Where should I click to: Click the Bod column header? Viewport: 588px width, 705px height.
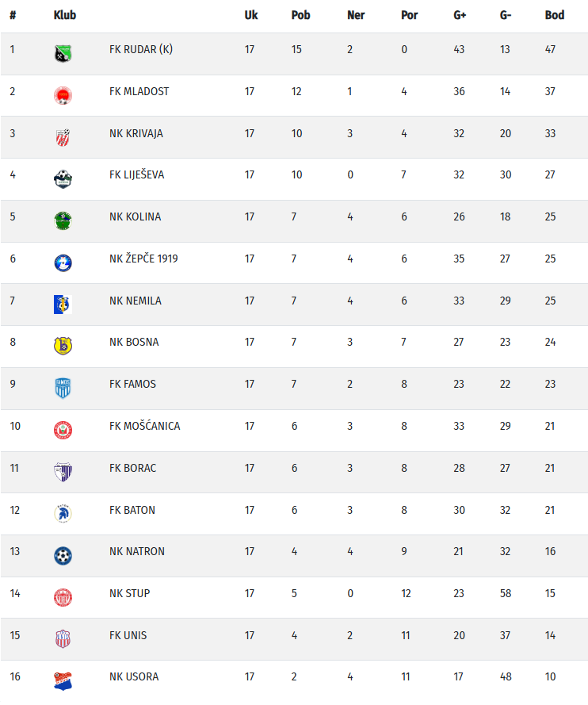click(555, 15)
